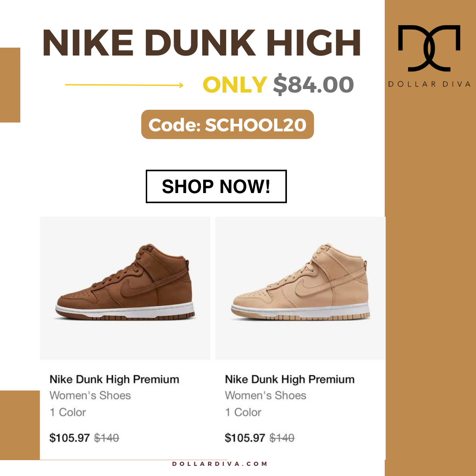
Task: Select the Code: SCHOOL20 promo badge
Action: 227,124
